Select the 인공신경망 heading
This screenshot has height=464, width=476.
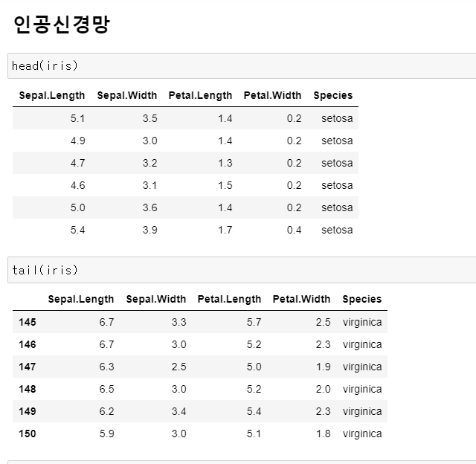tap(62, 25)
